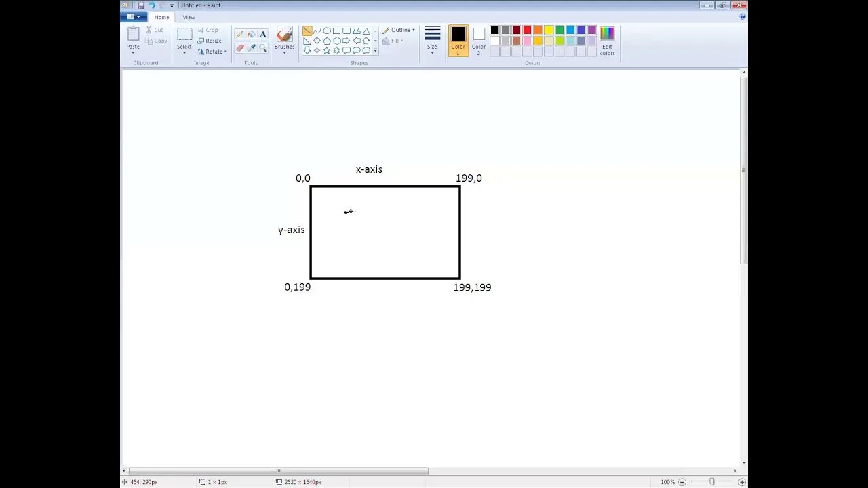Choose the Hexagon shape
Viewport: 868px width, 488px height.
point(336,41)
